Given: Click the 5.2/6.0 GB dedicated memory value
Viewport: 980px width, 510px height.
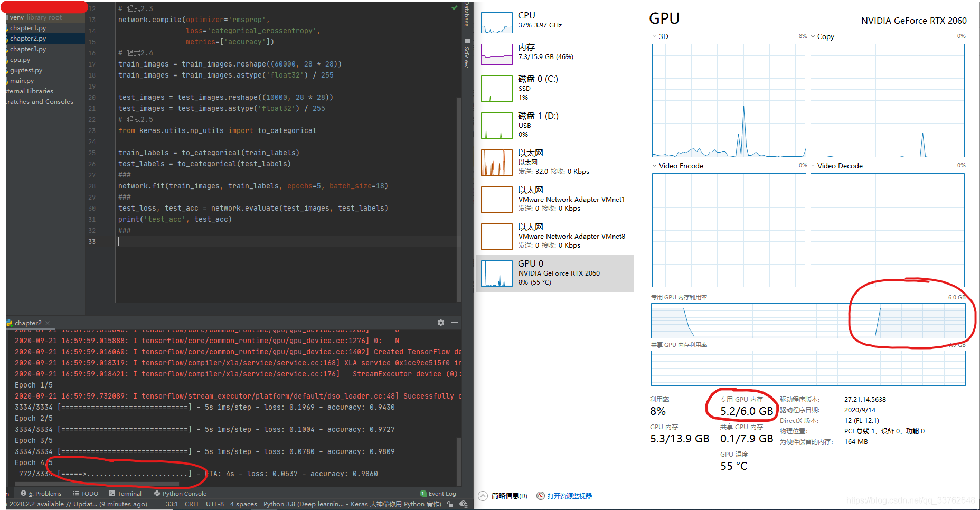Looking at the screenshot, I should 747,411.
